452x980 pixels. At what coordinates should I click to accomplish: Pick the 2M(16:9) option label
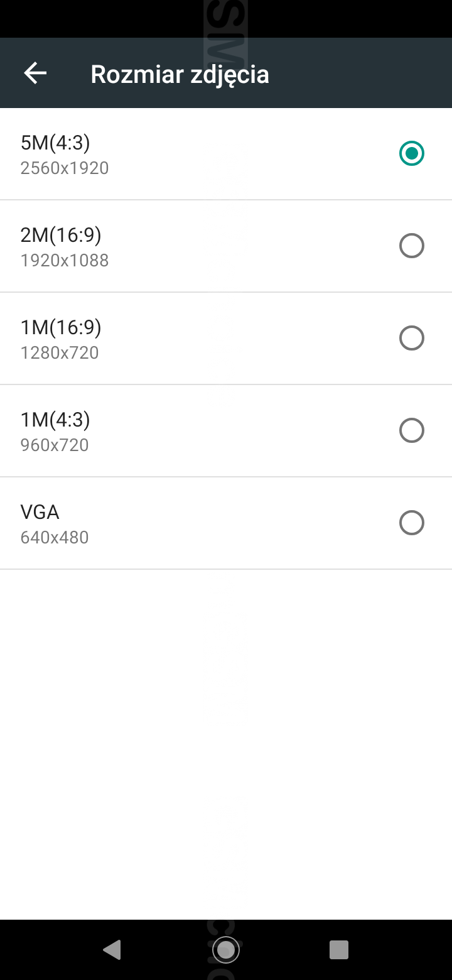(61, 235)
